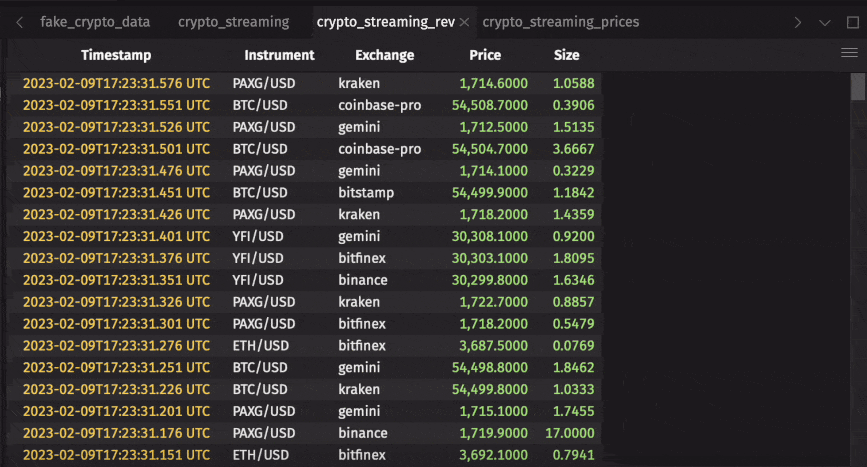Open the table options hamburger menu
This screenshot has width=867, height=467.
(849, 54)
